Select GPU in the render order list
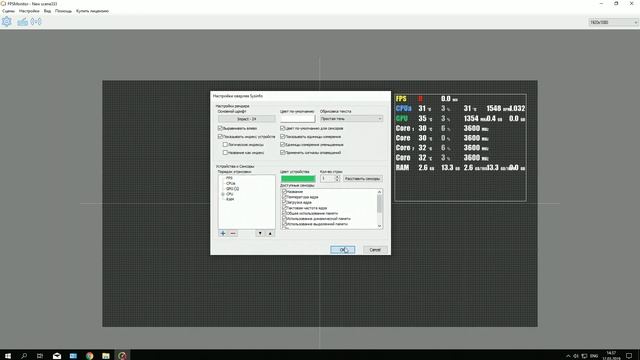This screenshot has height=360, width=640. tap(232, 189)
